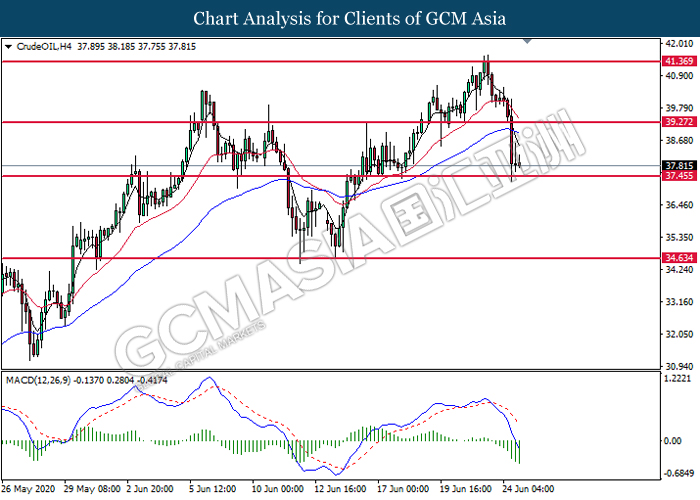Click the 0.00 MACD scale value
700x500 pixels.
(x=673, y=441)
